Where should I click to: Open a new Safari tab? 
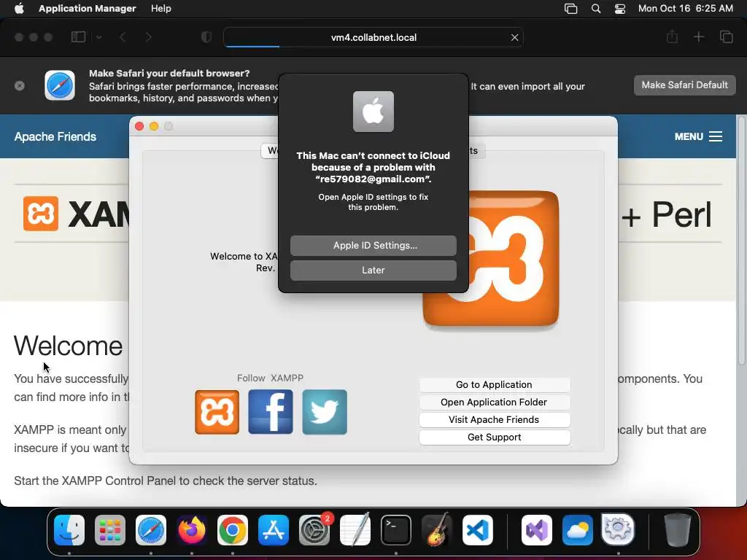pyautogui.click(x=698, y=36)
